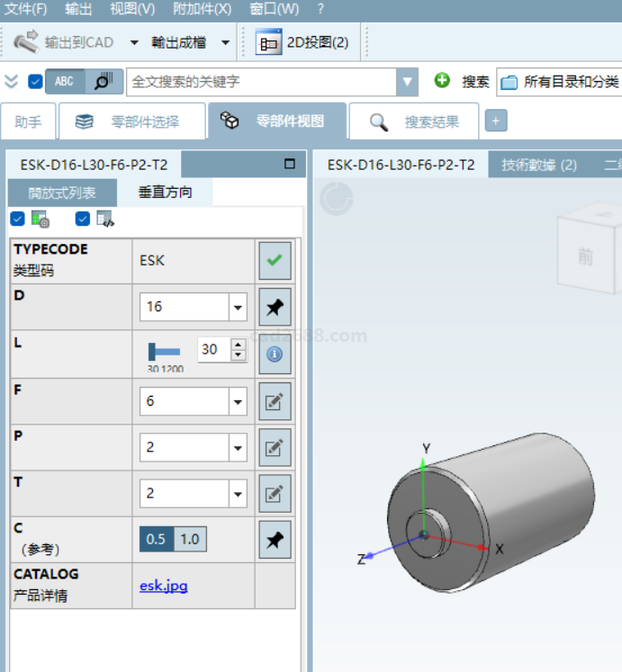Click the pin icon in row C
This screenshot has width=622, height=672.
click(275, 540)
